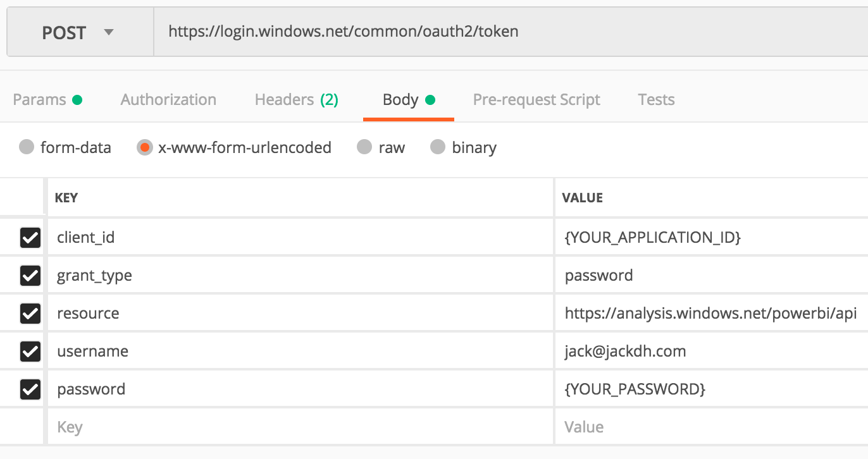This screenshot has height=459, width=868.
Task: Select the Pre-request Script tab
Action: point(536,99)
